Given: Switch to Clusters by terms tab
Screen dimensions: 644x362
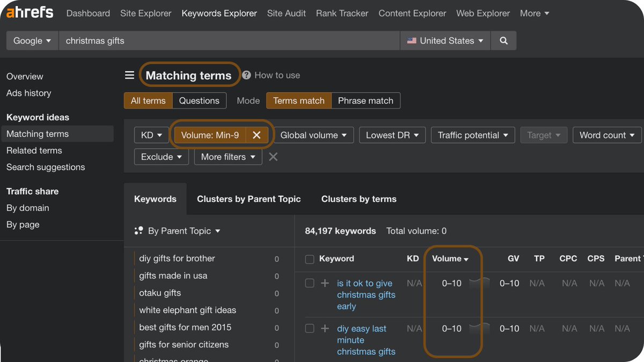Looking at the screenshot, I should tap(358, 199).
